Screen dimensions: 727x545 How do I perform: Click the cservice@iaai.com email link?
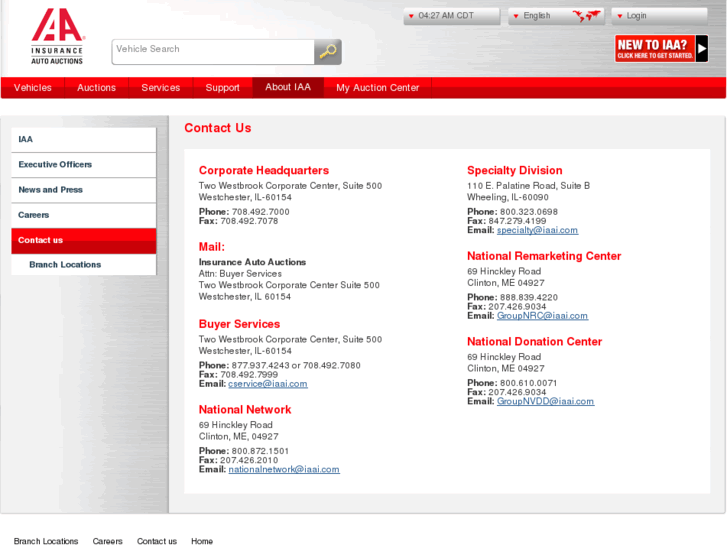[x=268, y=384]
